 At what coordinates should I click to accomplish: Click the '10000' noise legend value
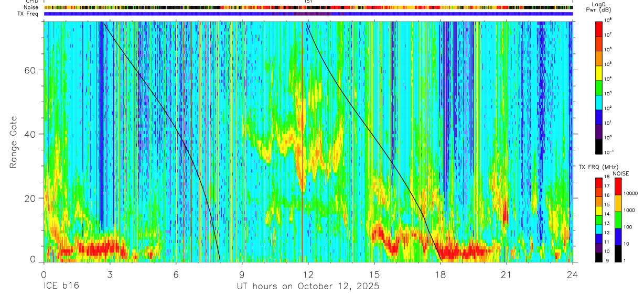pyautogui.click(x=631, y=193)
